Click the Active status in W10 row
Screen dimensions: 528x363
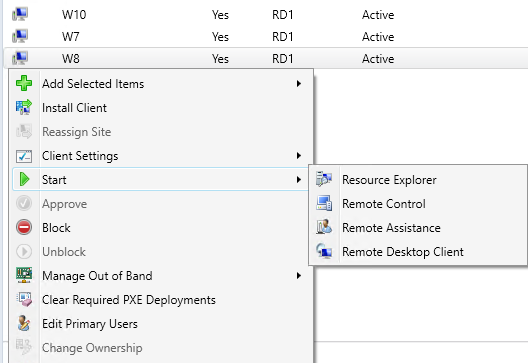coord(378,15)
